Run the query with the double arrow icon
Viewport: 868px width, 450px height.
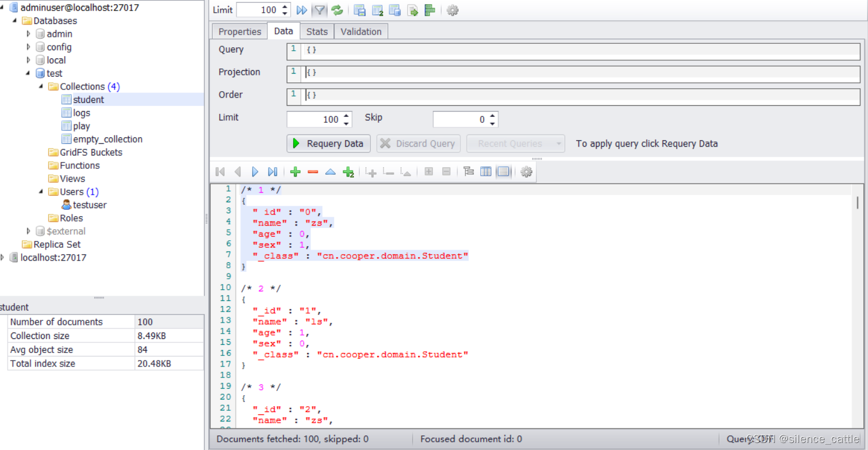(301, 9)
